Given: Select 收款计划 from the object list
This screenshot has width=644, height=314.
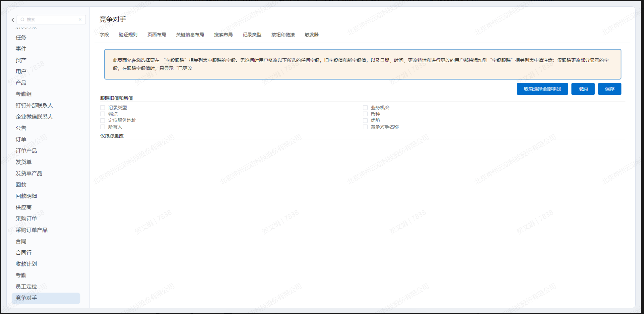Looking at the screenshot, I should [x=26, y=264].
